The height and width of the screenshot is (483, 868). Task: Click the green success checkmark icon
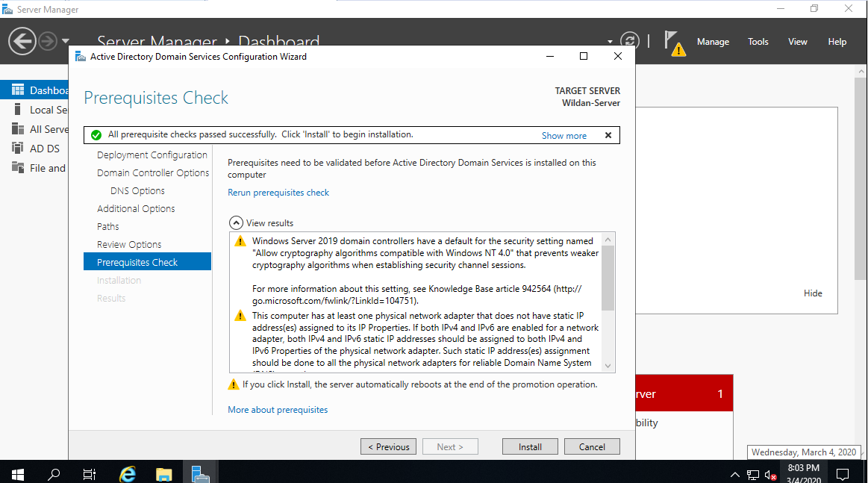click(x=96, y=135)
